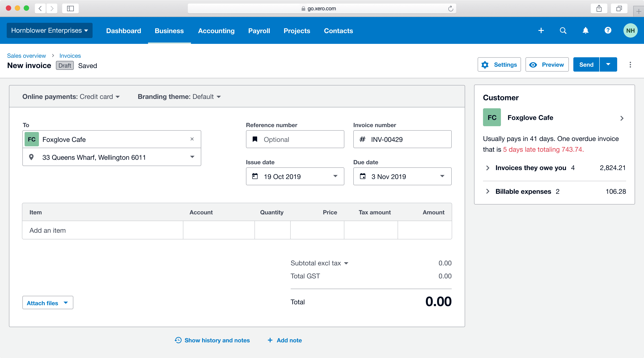Open notifications bell icon
The width and height of the screenshot is (644, 358).
coord(585,30)
